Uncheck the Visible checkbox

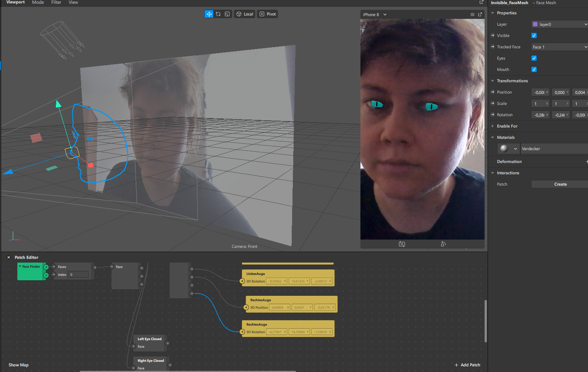coord(534,35)
